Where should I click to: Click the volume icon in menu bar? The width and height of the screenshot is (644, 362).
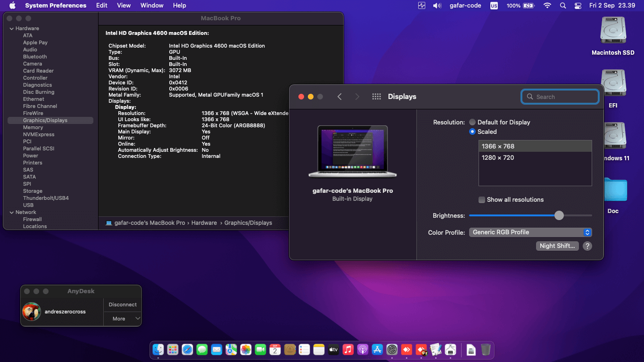point(438,6)
